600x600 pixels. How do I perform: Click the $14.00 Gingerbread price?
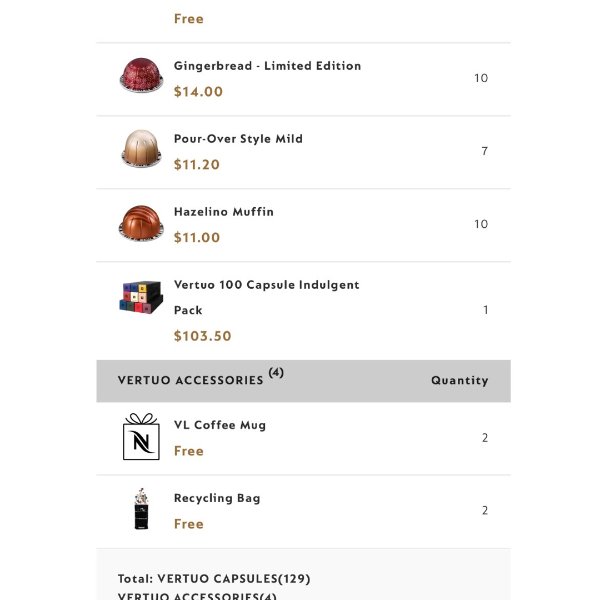pyautogui.click(x=198, y=92)
